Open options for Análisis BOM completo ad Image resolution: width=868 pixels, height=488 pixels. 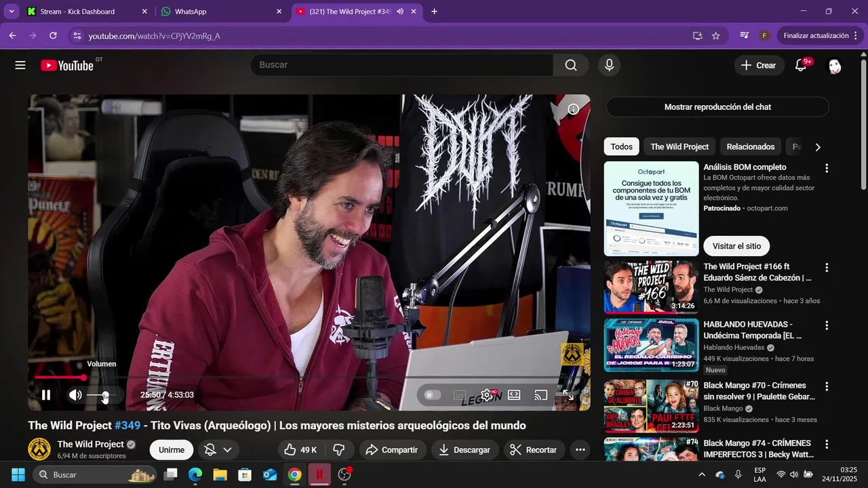click(827, 168)
